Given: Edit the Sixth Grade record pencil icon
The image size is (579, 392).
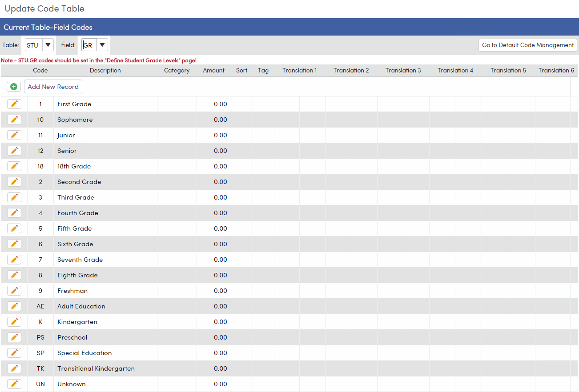Looking at the screenshot, I should (14, 244).
